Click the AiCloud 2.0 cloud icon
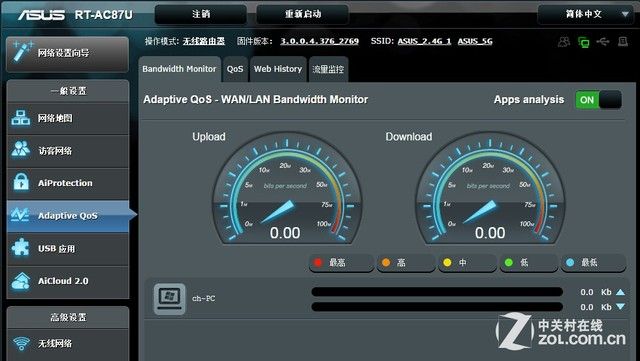The image size is (640, 361). pyautogui.click(x=21, y=281)
